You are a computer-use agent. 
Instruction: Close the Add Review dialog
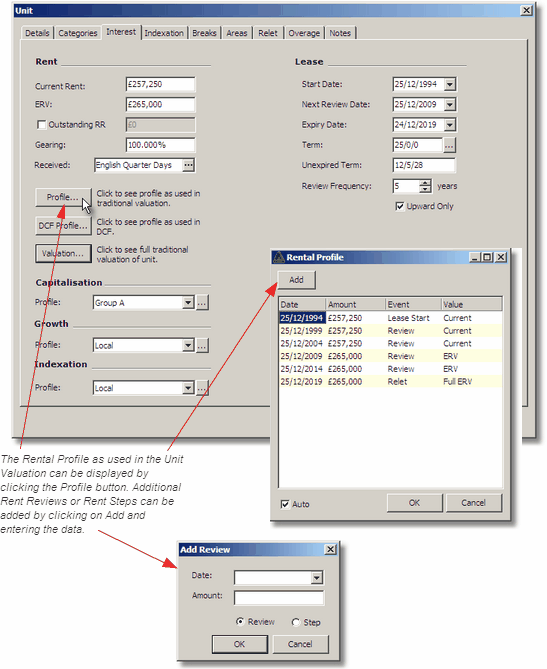tap(331, 550)
